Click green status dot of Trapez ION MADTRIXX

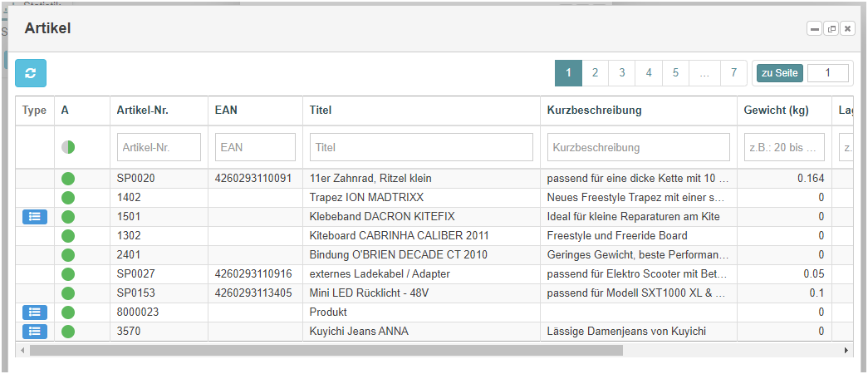click(68, 197)
